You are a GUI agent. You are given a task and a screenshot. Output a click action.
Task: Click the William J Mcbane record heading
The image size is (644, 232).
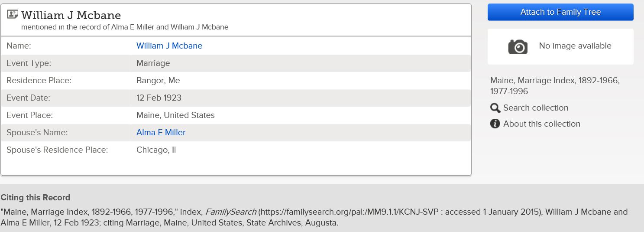click(71, 15)
